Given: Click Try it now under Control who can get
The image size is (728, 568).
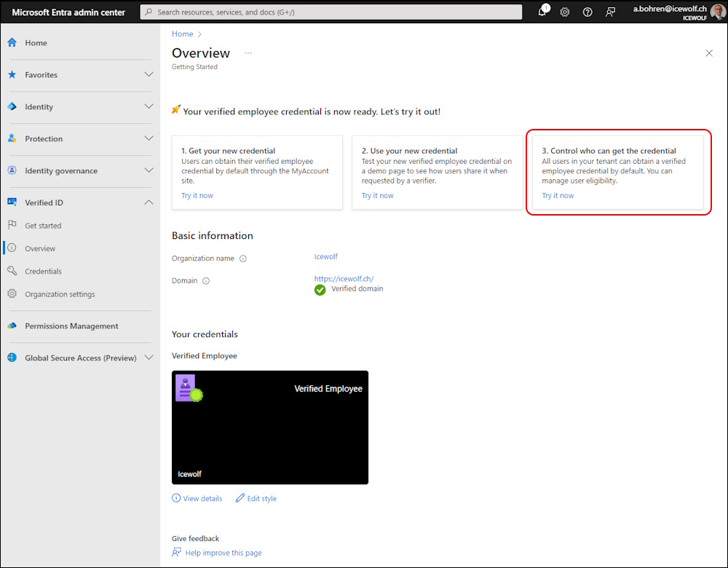Looking at the screenshot, I should point(558,196).
